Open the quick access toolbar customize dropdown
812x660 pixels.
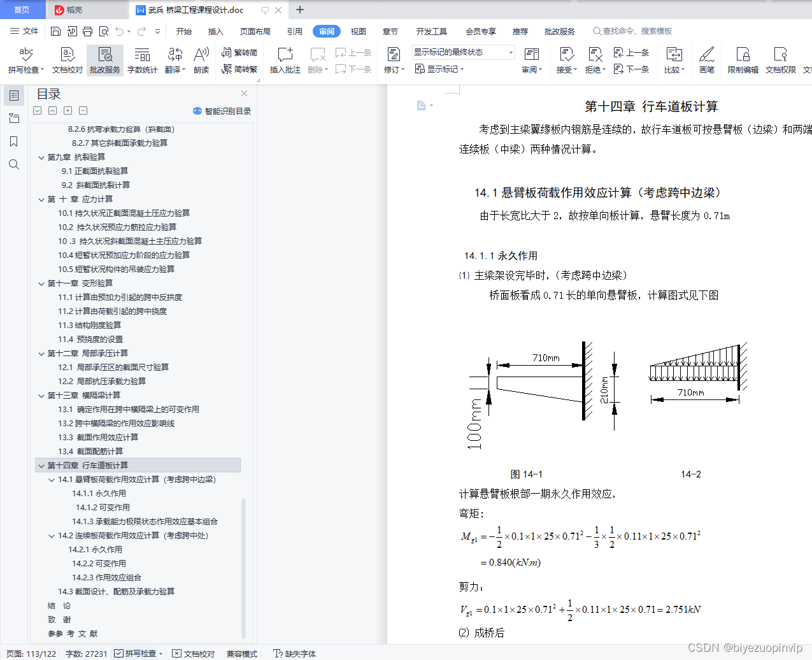coord(157,31)
